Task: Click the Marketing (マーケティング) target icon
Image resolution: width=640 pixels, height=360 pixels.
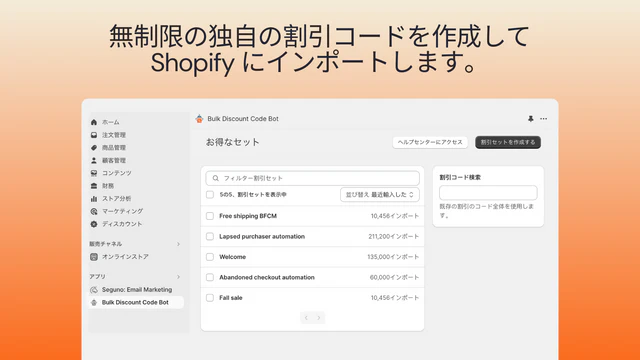Action: point(94,211)
